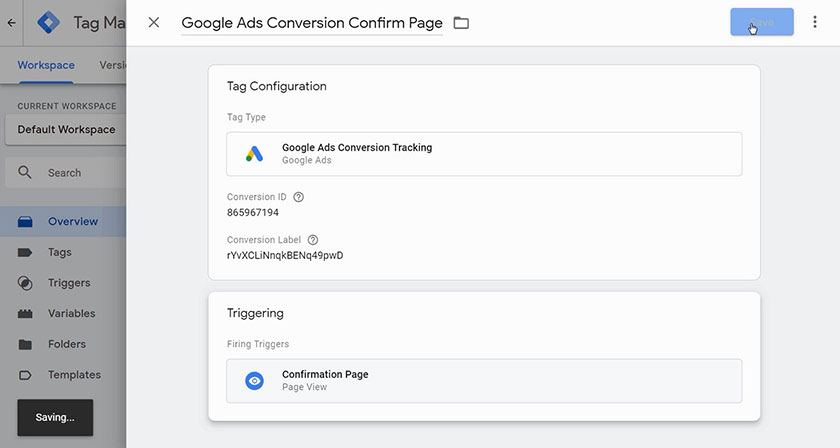The width and height of the screenshot is (840, 448).
Task: Click the Tag Manager logo icon
Action: tap(49, 22)
